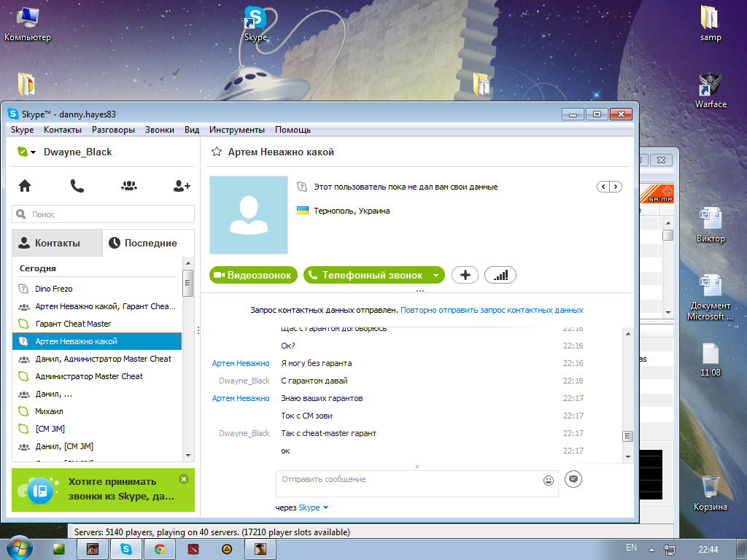747x560 pixels.
Task: Click previous arrow in profile info pager
Action: point(603,187)
